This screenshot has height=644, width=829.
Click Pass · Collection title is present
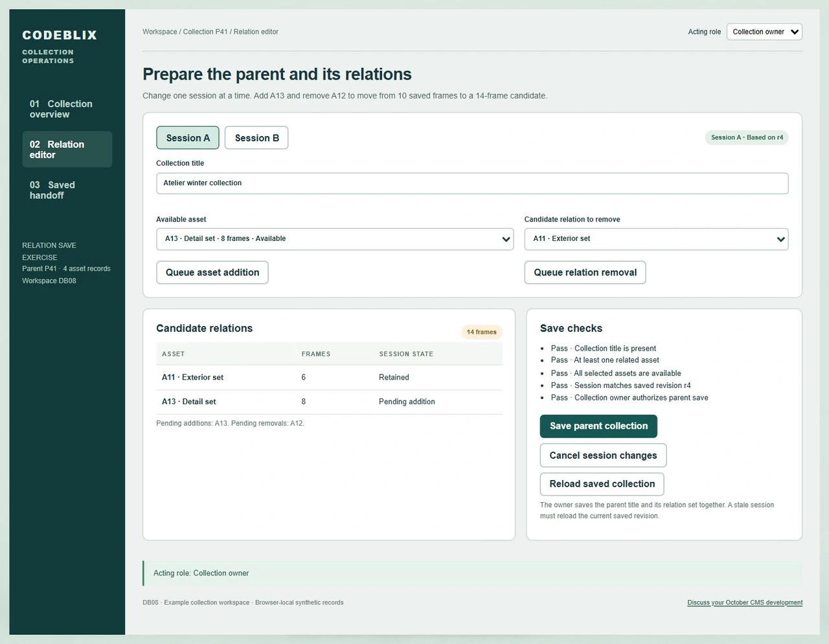[603, 349]
